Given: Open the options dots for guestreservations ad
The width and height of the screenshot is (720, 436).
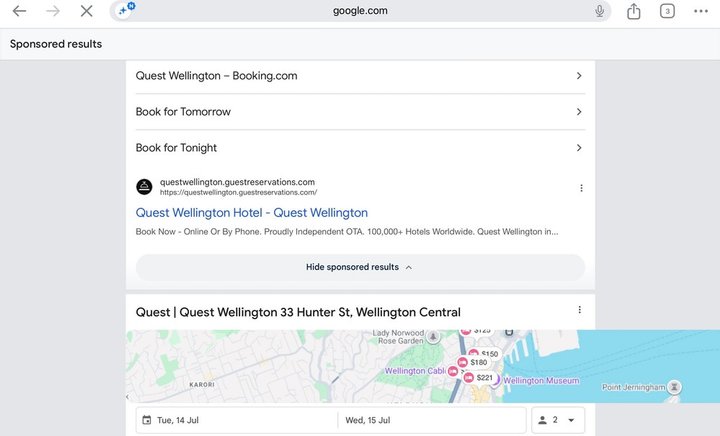Looking at the screenshot, I should [581, 188].
